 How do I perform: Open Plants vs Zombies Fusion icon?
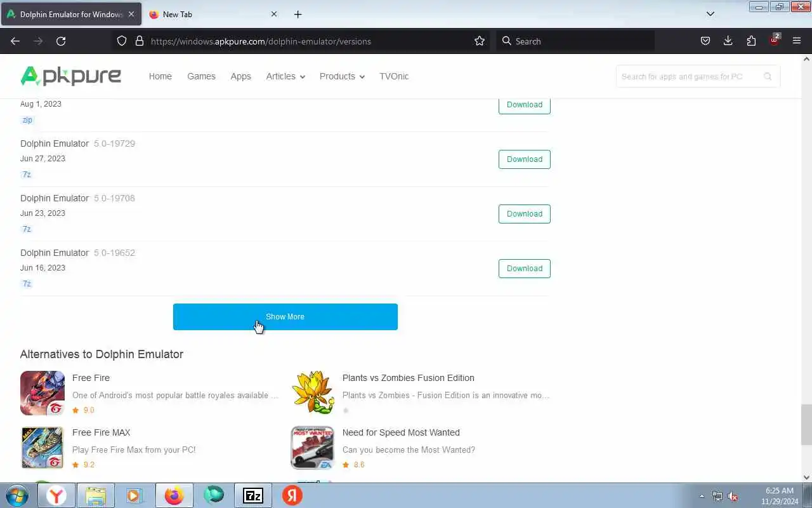[x=313, y=393]
